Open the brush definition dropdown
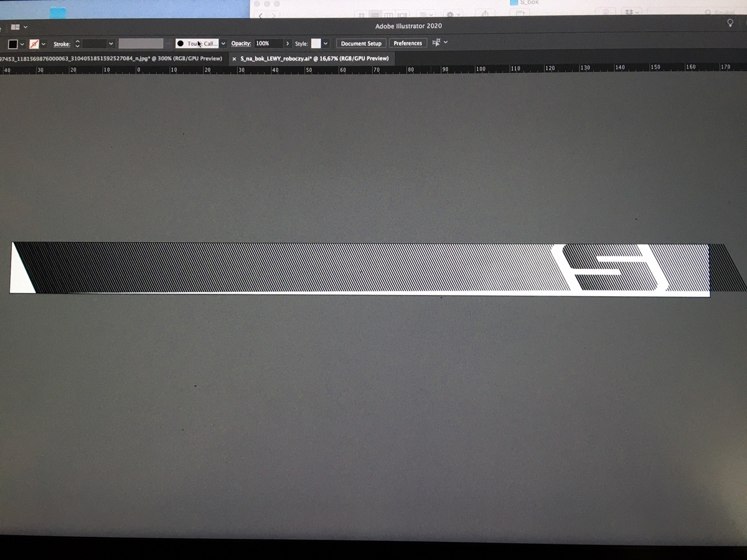The image size is (747, 560). (223, 44)
